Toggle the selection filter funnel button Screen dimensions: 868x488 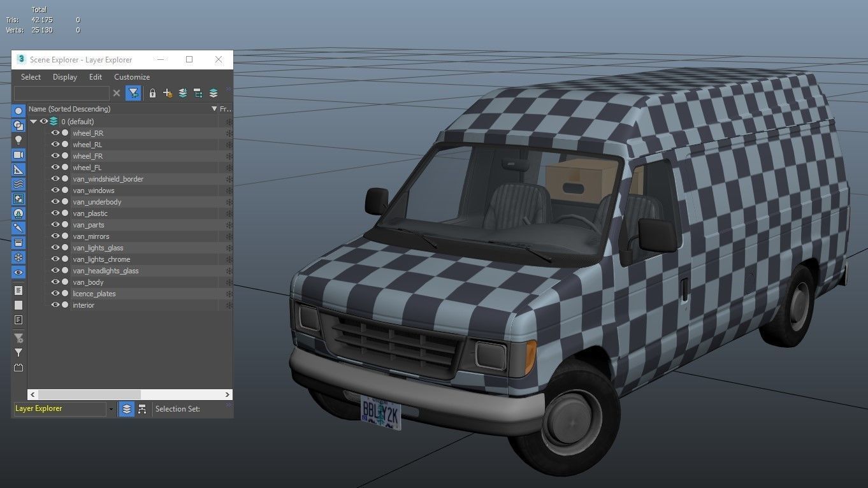tap(133, 93)
